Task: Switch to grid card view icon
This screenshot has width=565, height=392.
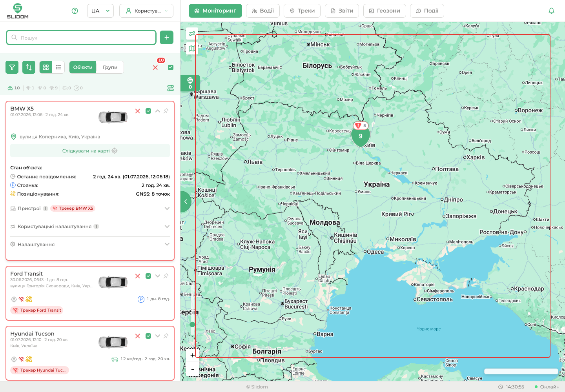Action: tap(46, 67)
